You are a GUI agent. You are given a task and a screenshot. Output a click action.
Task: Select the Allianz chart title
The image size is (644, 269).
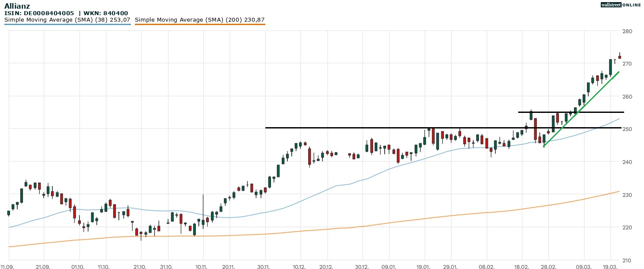[18, 5]
